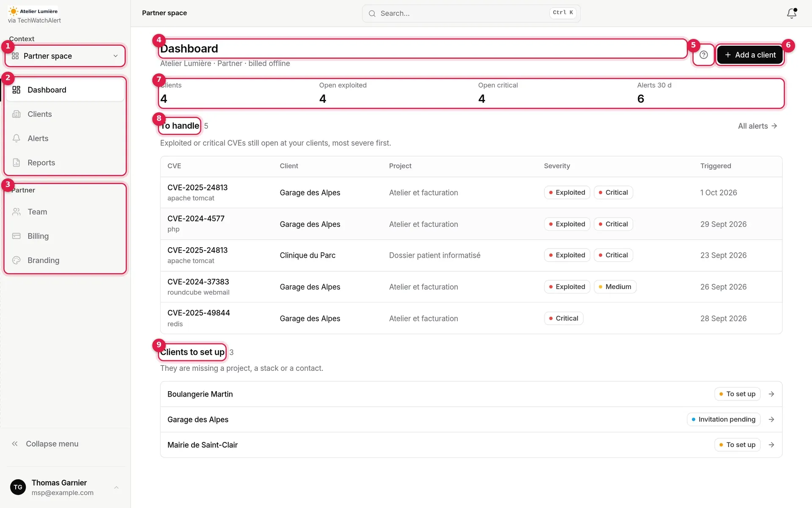Click the Invitation pending status badge
This screenshot has height=508, width=812.
pos(724,420)
